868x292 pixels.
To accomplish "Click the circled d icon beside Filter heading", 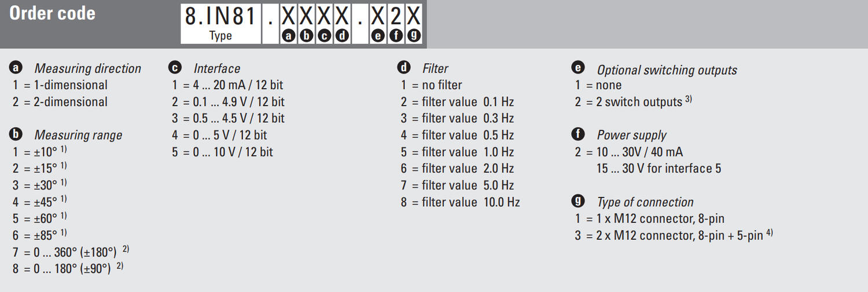I will pyautogui.click(x=404, y=68).
